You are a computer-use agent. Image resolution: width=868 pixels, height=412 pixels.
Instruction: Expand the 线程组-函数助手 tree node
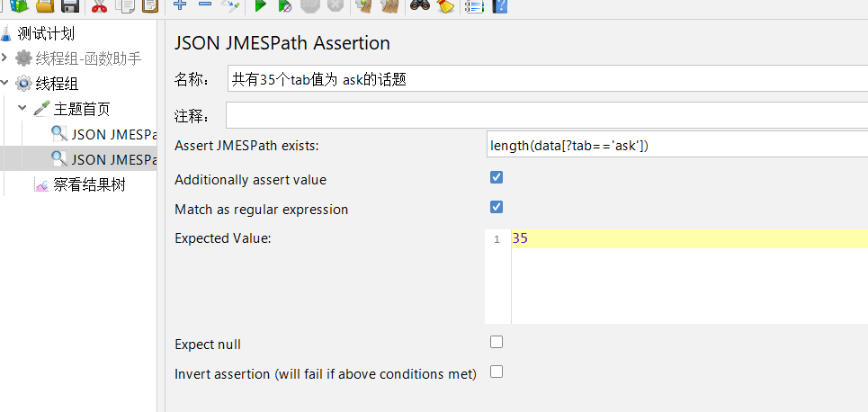point(4,58)
